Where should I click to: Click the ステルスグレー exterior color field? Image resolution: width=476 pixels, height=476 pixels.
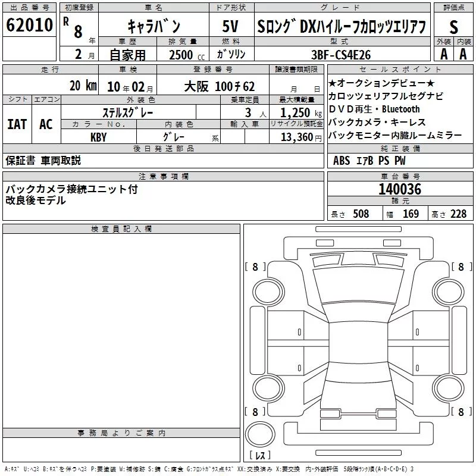point(129,111)
